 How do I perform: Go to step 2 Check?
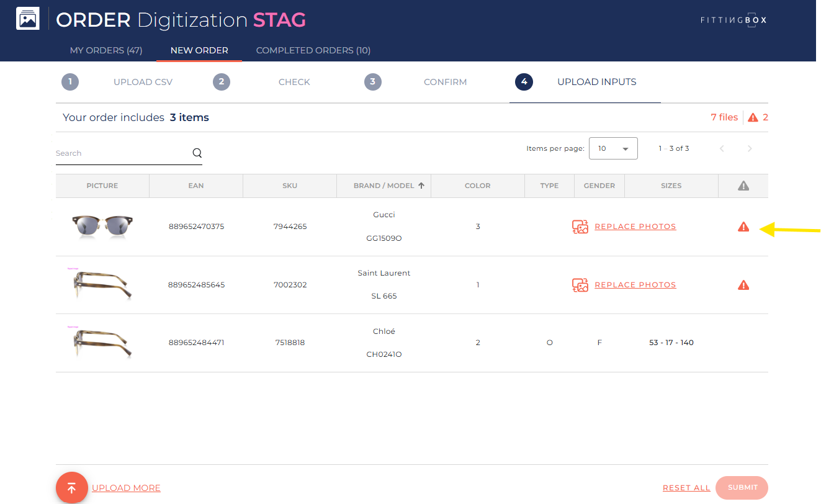pos(261,82)
